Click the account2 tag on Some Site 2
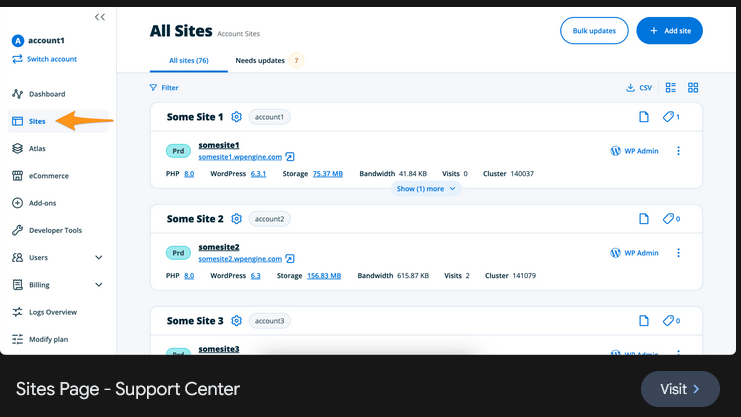The width and height of the screenshot is (741, 417). coord(269,219)
